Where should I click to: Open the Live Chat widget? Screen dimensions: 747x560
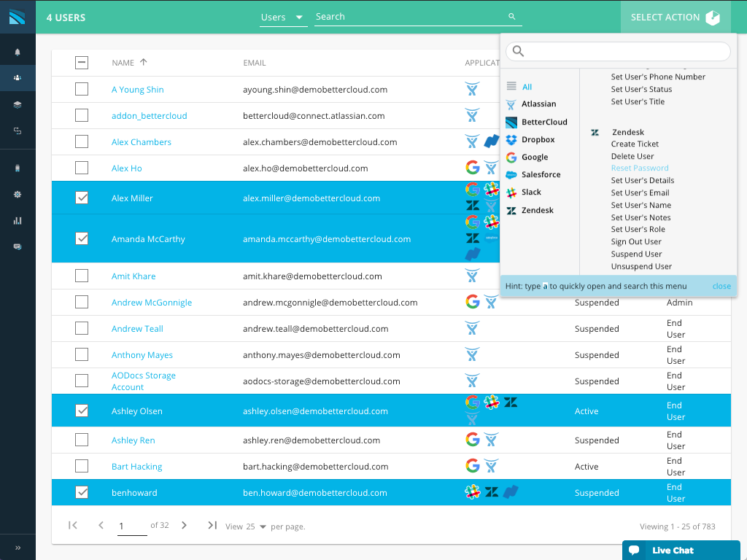(x=681, y=550)
